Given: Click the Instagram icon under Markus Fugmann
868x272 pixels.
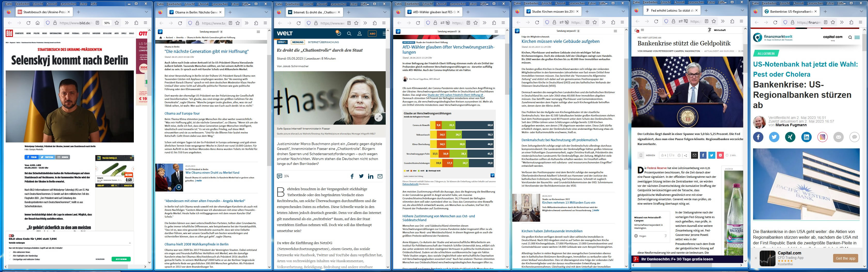Looking at the screenshot, I should 823,137.
